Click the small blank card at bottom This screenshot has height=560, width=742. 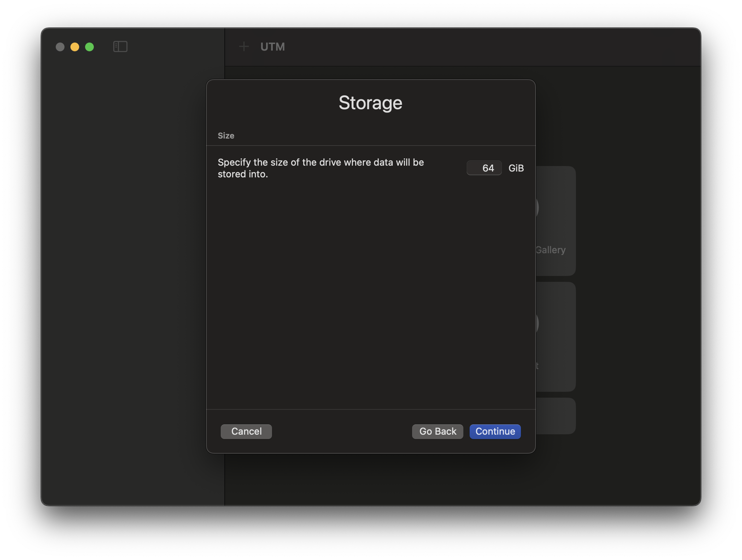[556, 416]
